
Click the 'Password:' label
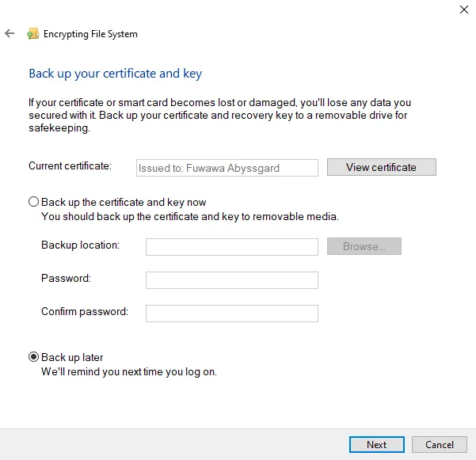(x=67, y=278)
